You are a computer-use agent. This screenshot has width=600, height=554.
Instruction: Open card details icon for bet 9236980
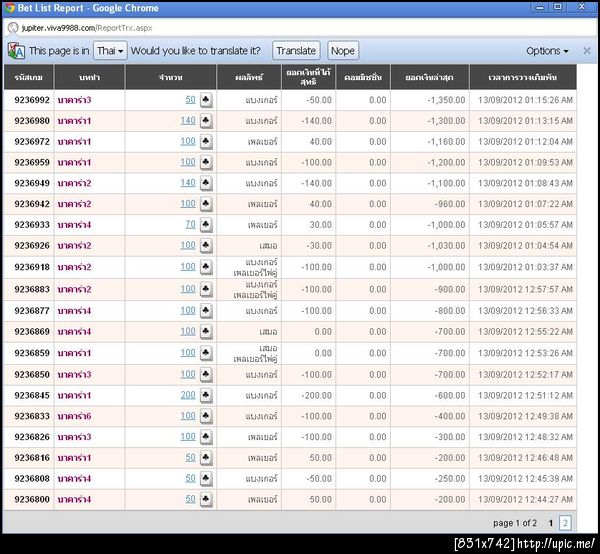206,121
